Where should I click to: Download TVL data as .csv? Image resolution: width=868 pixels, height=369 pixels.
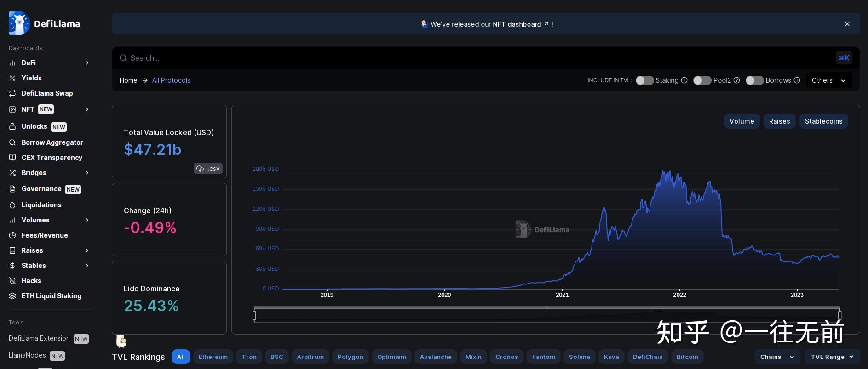(208, 169)
